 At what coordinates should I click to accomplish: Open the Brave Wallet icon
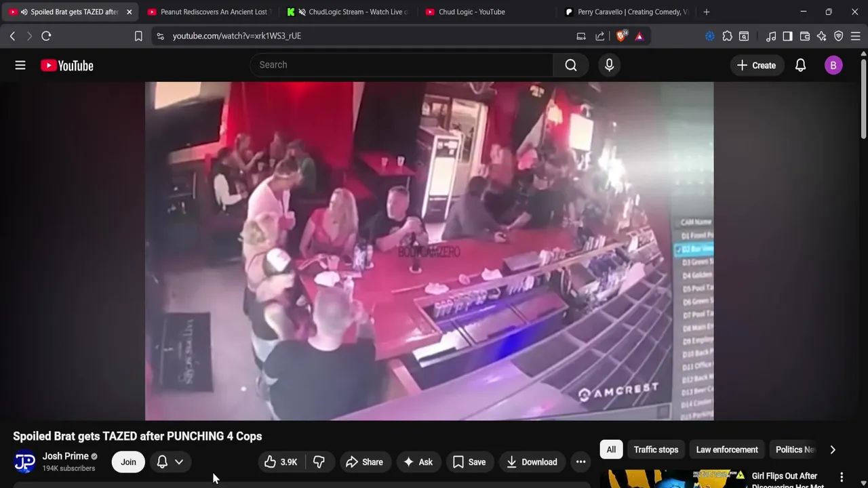click(x=805, y=36)
